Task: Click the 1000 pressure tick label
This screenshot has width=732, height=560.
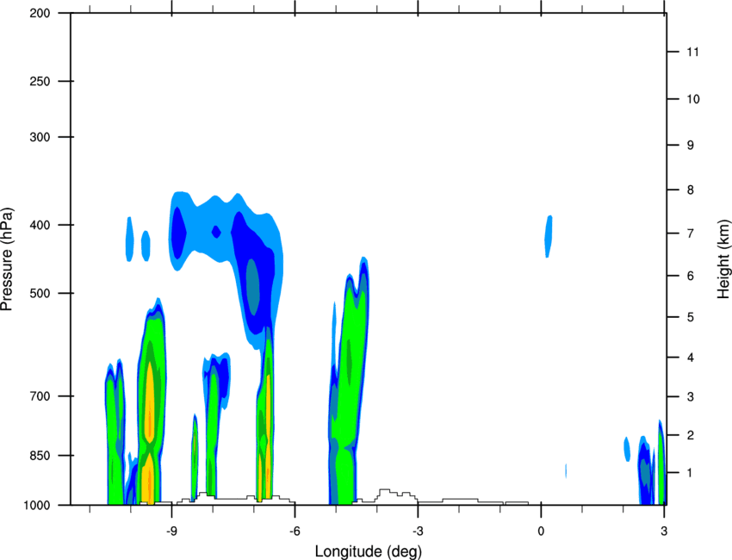Action: (37, 505)
